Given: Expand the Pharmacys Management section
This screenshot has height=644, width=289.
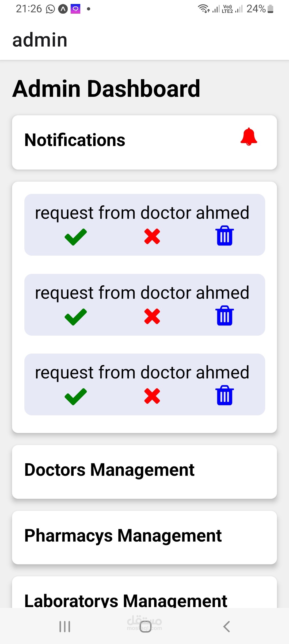Looking at the screenshot, I should [x=123, y=536].
